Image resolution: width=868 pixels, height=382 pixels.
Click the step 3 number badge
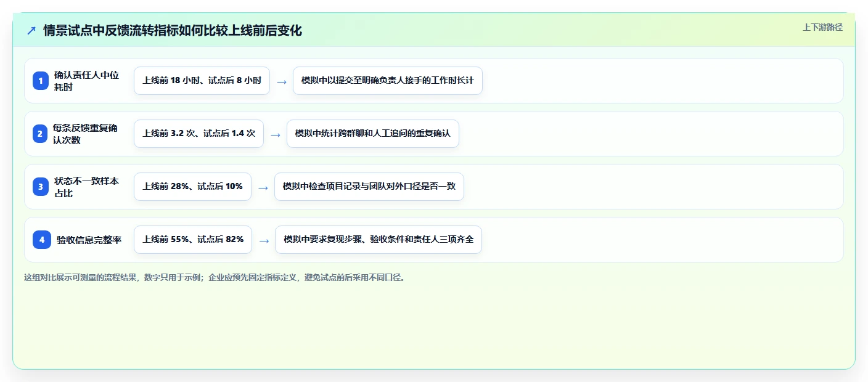(x=41, y=187)
